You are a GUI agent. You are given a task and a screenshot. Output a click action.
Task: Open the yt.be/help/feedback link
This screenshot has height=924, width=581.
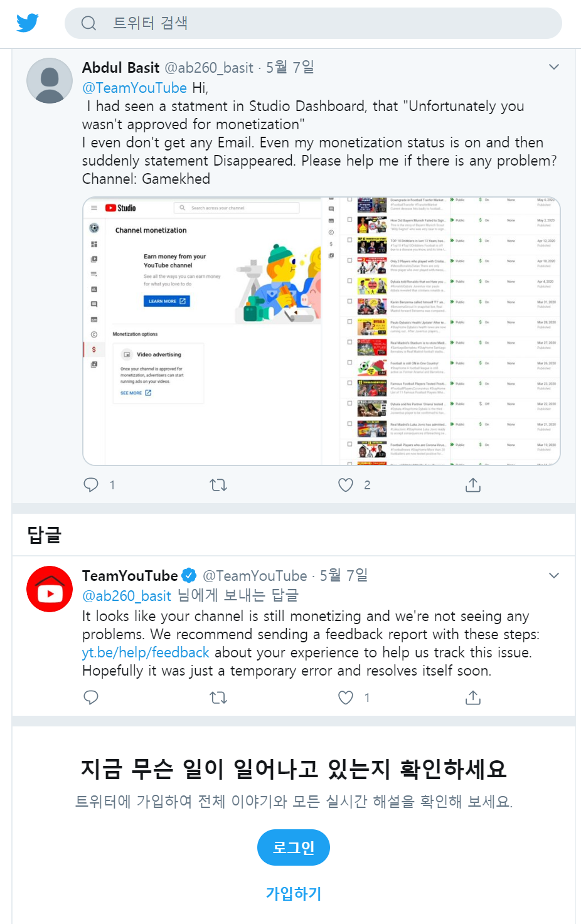146,653
